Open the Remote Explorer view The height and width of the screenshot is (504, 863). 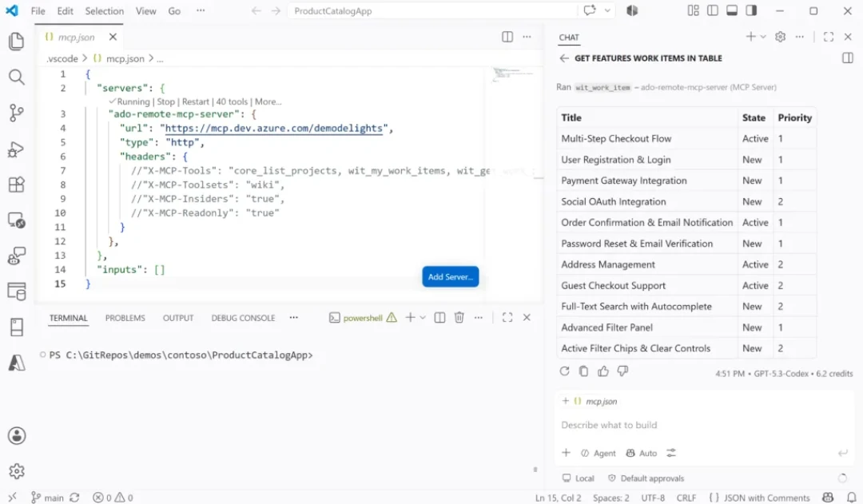tap(17, 220)
